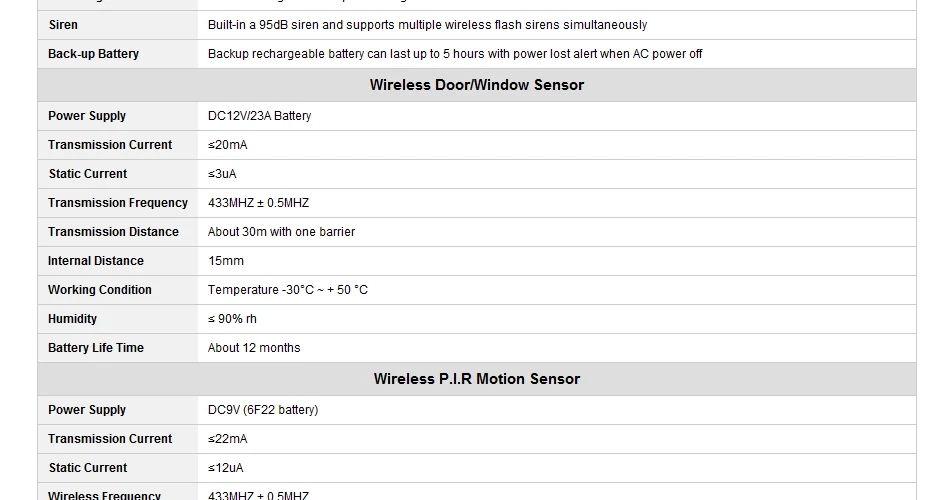Click Transmission Frequency label in door sensor
950x500 pixels.
pyautogui.click(x=118, y=203)
